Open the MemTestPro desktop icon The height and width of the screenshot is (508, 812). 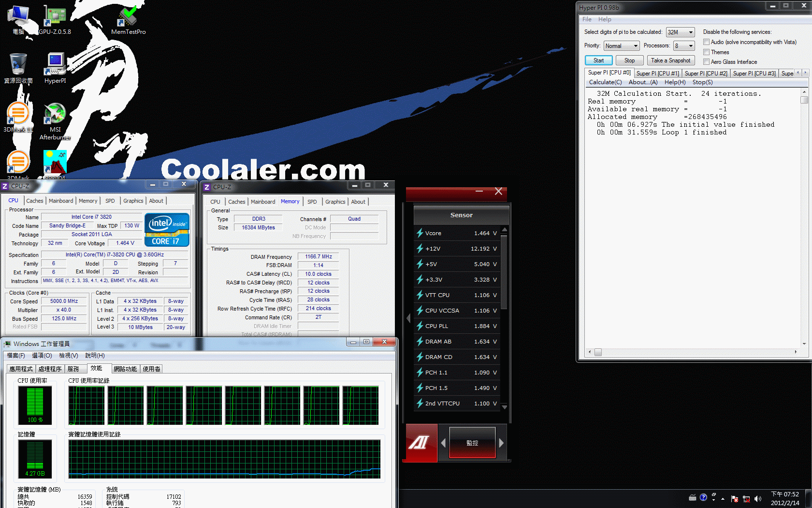[x=128, y=19]
